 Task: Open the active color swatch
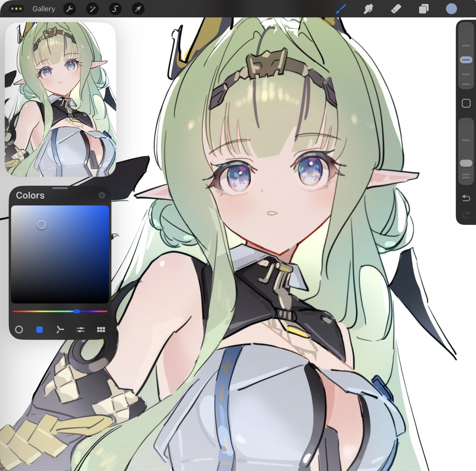[x=451, y=9]
